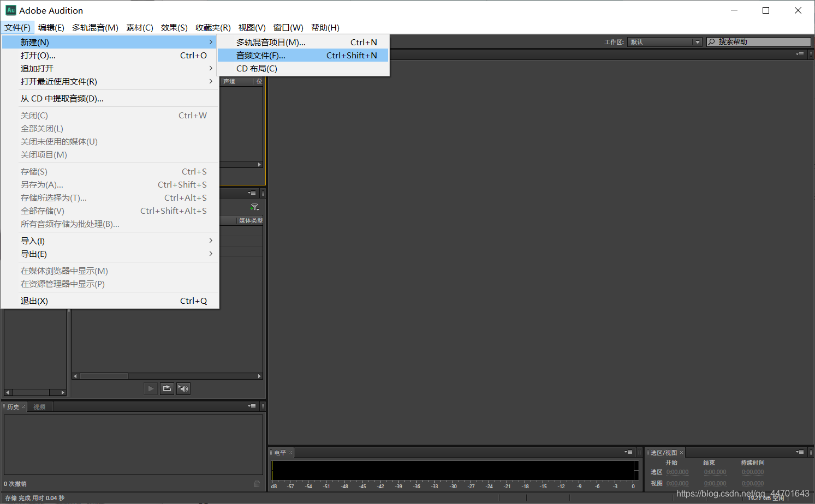This screenshot has width=815, height=504.
Task: Open the 多轨混音(M) menu
Action: pos(95,28)
